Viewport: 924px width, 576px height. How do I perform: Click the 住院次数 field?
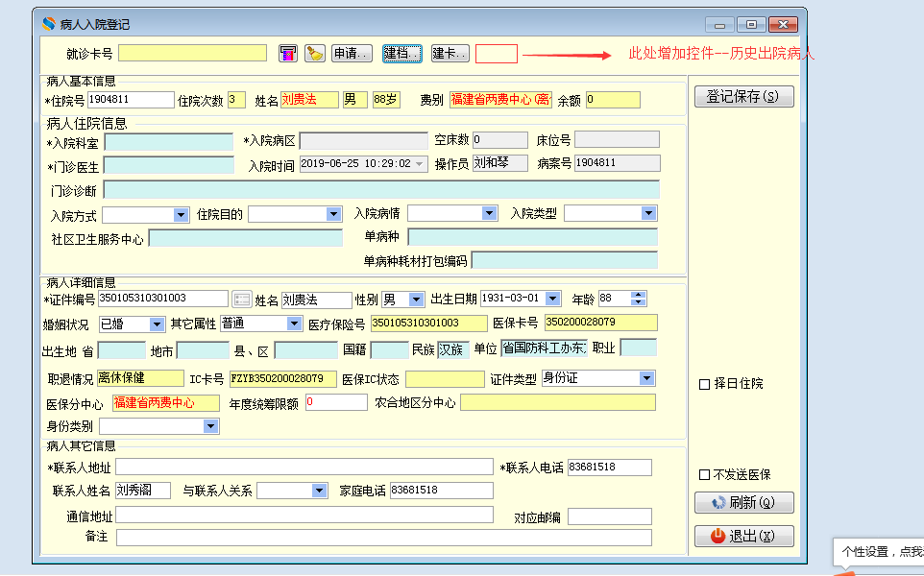[x=237, y=100]
